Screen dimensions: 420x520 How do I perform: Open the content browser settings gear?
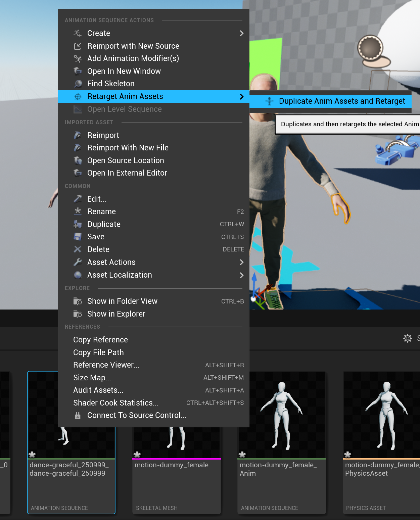point(407,338)
